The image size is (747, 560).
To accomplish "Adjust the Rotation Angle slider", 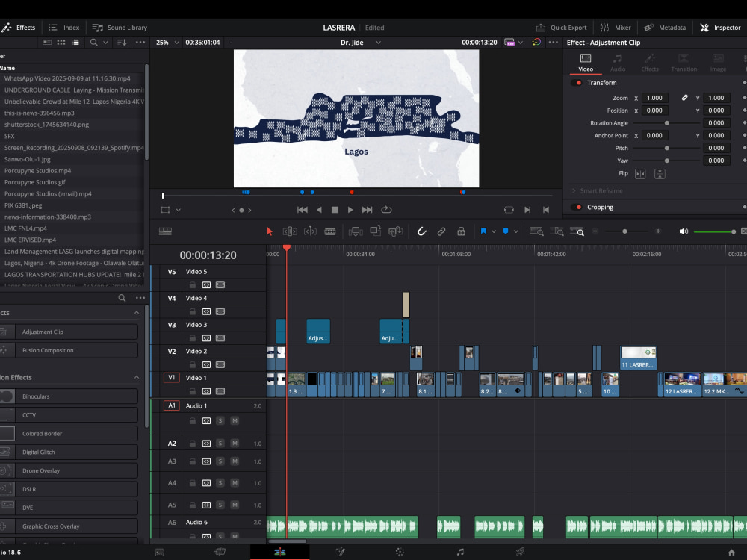I will pyautogui.click(x=667, y=123).
